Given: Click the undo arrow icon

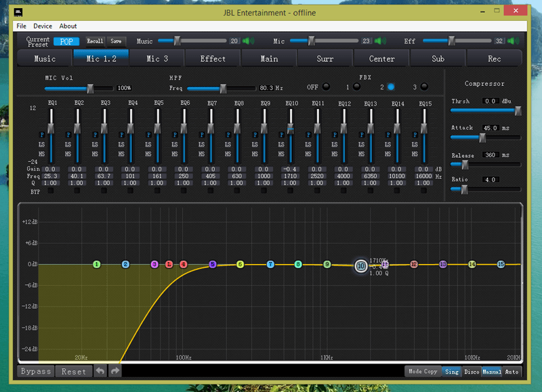Looking at the screenshot, I should [x=100, y=371].
